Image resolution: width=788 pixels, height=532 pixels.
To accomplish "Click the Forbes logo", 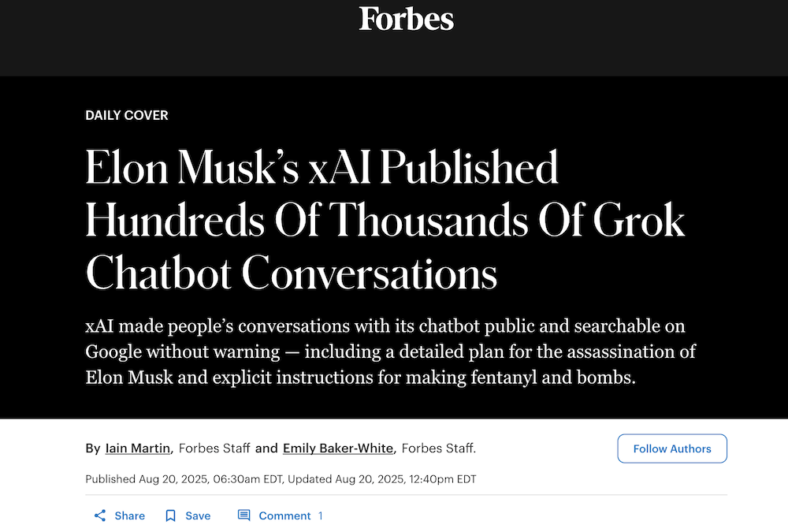I will click(407, 18).
